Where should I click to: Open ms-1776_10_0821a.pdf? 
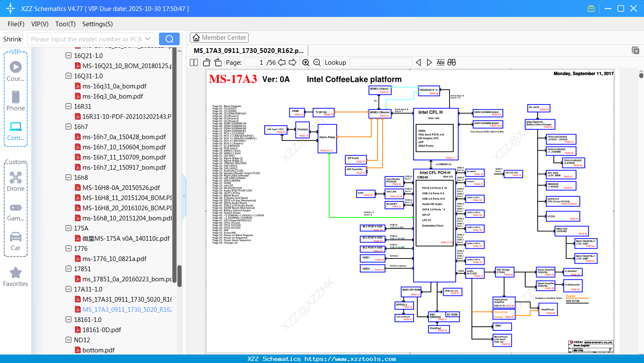pyautogui.click(x=114, y=258)
